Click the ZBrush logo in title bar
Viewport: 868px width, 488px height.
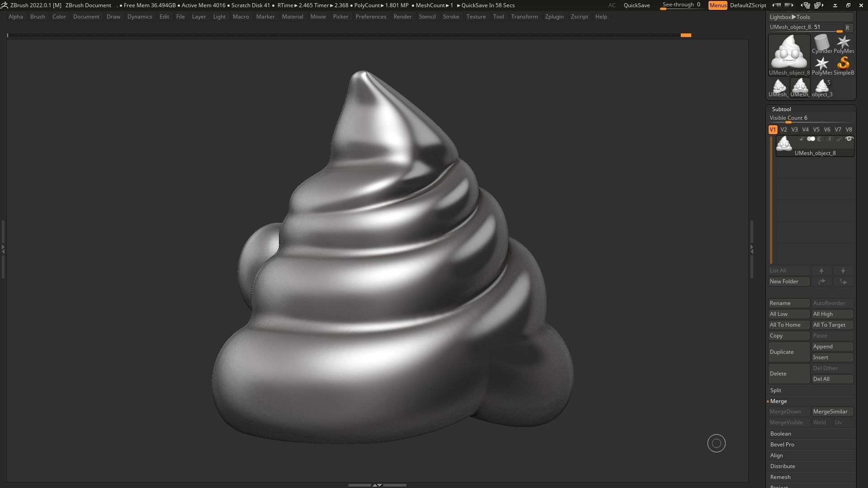[4, 5]
